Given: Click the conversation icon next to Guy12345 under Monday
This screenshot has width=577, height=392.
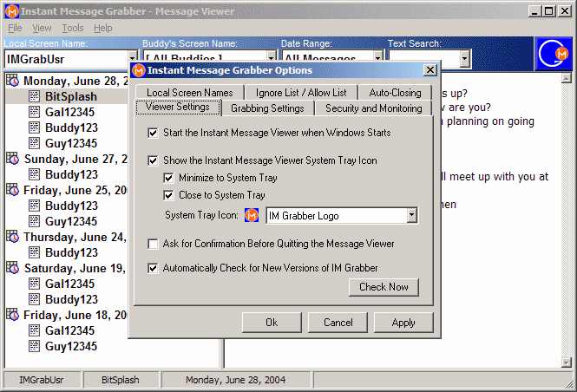Looking at the screenshot, I should click(34, 143).
